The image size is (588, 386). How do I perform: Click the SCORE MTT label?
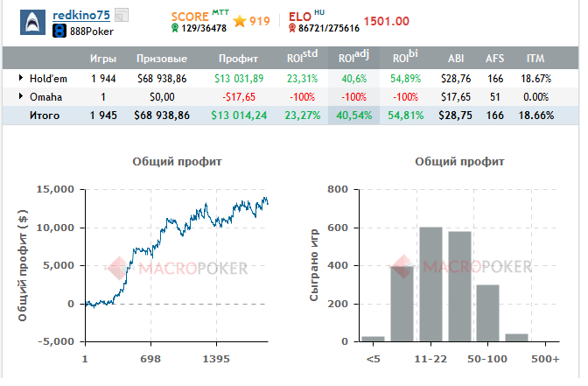tap(199, 16)
